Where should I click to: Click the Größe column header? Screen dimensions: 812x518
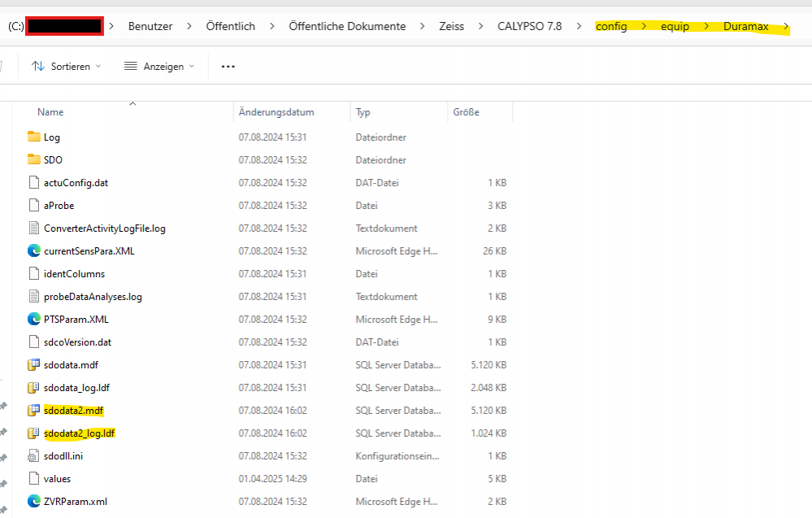466,112
